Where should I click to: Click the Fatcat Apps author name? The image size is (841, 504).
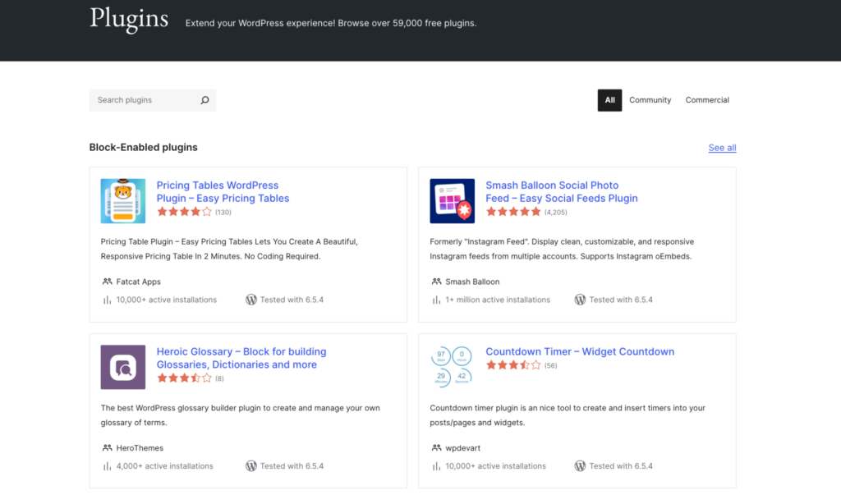click(x=139, y=282)
